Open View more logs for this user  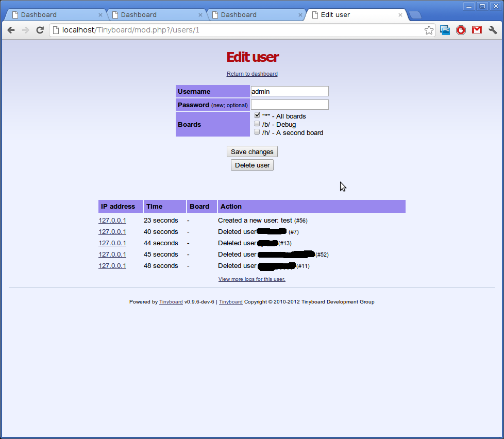point(251,279)
